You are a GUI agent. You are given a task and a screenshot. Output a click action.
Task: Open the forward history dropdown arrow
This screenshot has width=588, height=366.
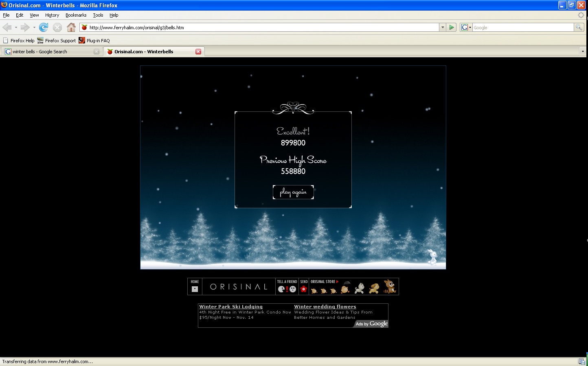[x=34, y=27]
